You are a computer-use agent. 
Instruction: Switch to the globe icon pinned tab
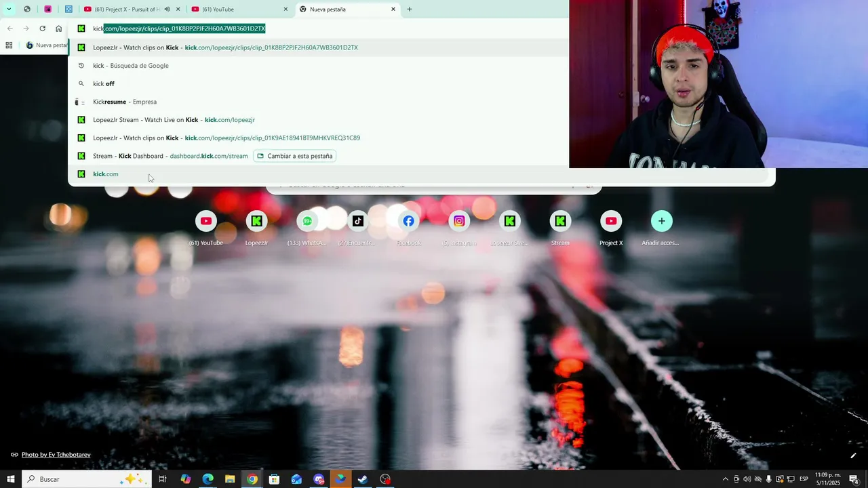pyautogui.click(x=27, y=9)
